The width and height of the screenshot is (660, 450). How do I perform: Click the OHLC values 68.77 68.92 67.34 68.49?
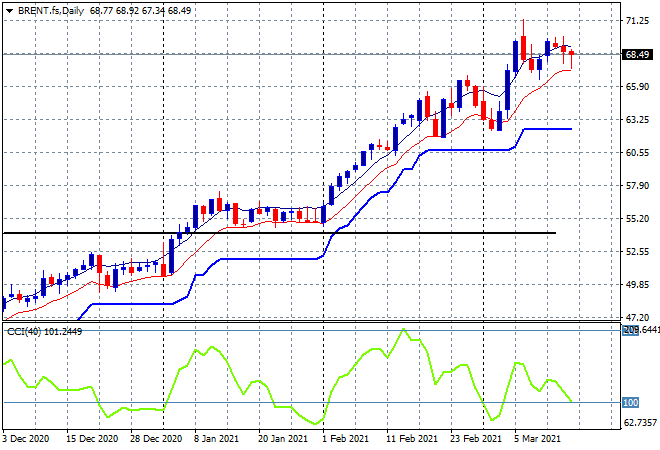(x=140, y=11)
